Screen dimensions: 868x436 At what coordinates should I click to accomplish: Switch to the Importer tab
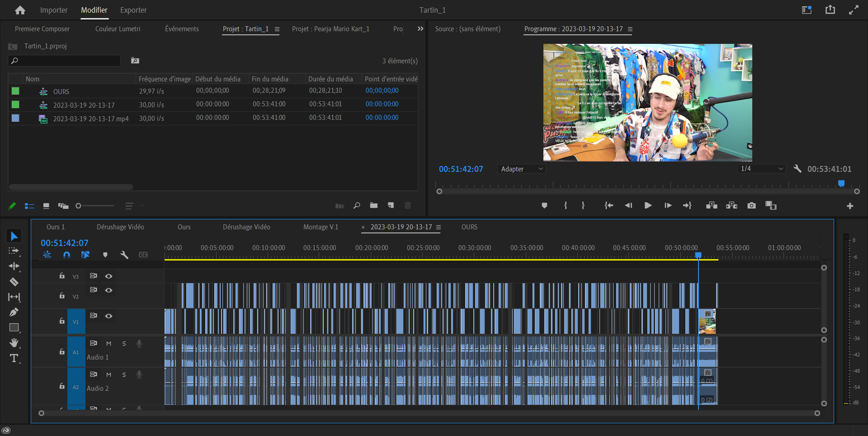click(x=54, y=10)
